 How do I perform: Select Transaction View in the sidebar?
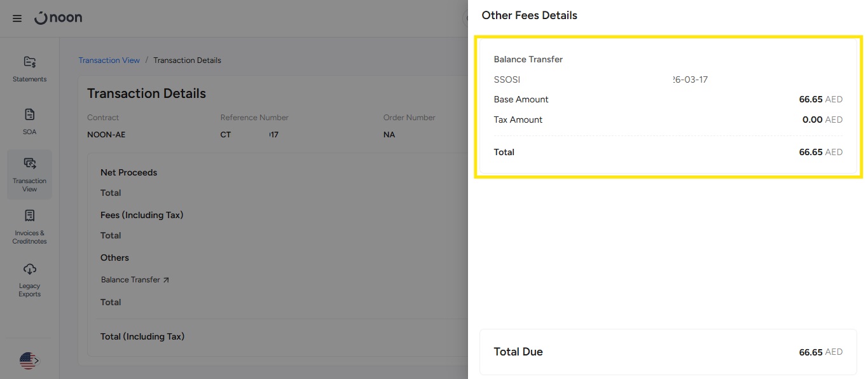(29, 175)
